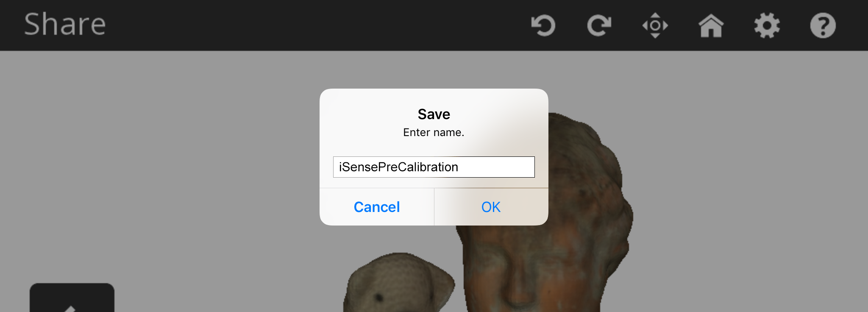Open Settings with the gear icon
This screenshot has height=312, width=868.
tap(767, 25)
